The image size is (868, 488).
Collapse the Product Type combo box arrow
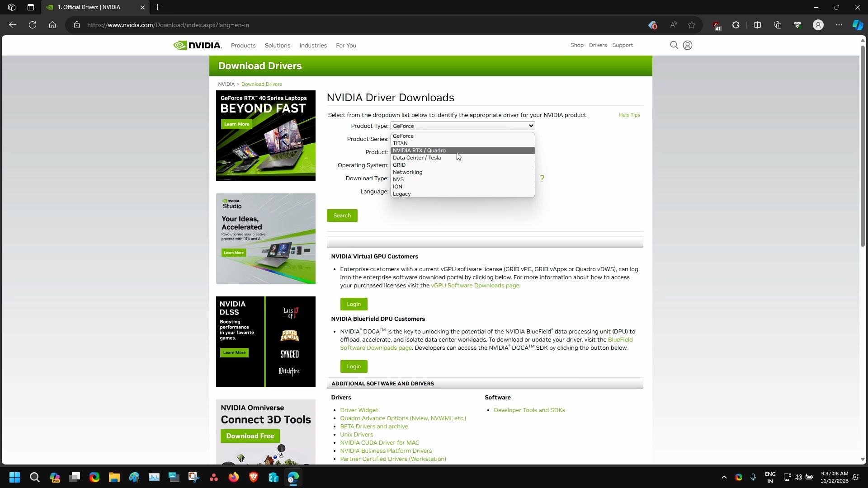tap(531, 126)
